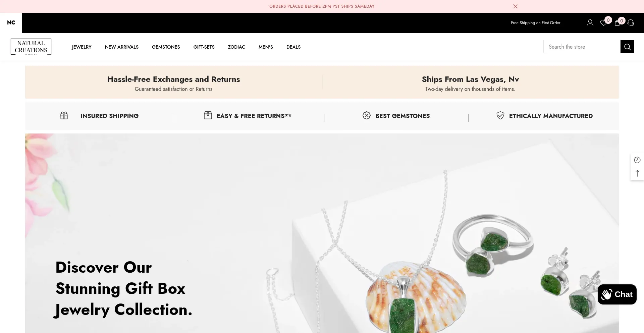Focus the Search the store field
This screenshot has height=333, width=644.
(x=582, y=47)
